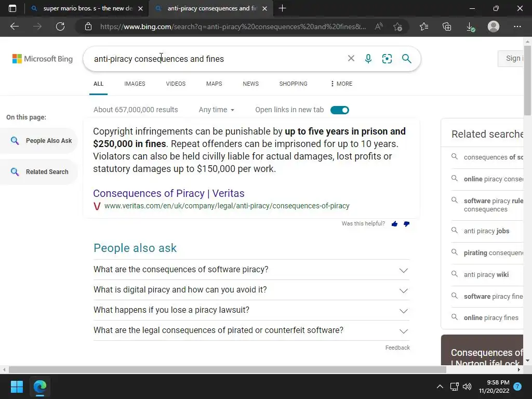Viewport: 532px width, 399px height.
Task: Search related 'anti piracy wiki'
Action: pyautogui.click(x=486, y=274)
